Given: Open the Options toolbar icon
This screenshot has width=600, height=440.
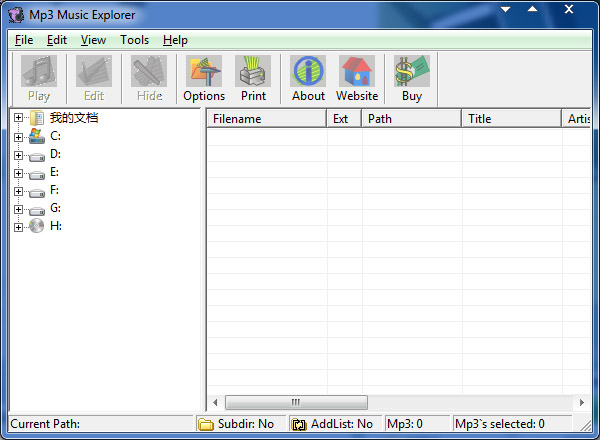Looking at the screenshot, I should [x=204, y=72].
